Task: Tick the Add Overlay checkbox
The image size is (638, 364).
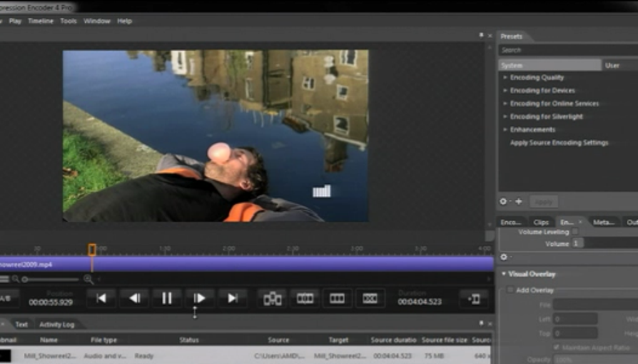Action: coord(510,290)
